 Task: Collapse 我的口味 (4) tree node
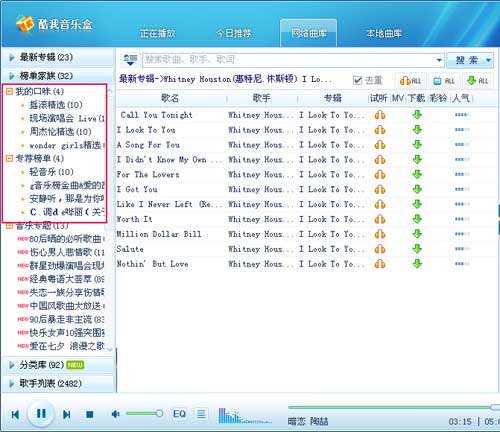9,91
